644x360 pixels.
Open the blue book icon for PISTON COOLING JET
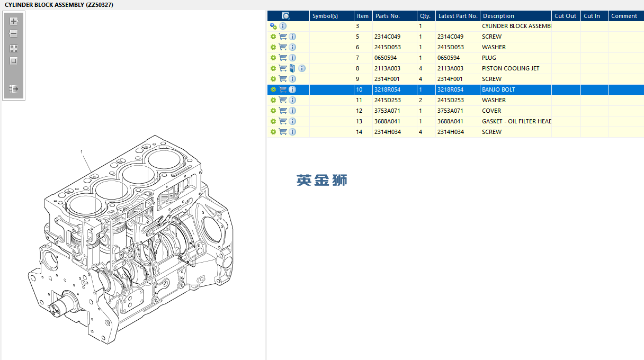pos(292,68)
